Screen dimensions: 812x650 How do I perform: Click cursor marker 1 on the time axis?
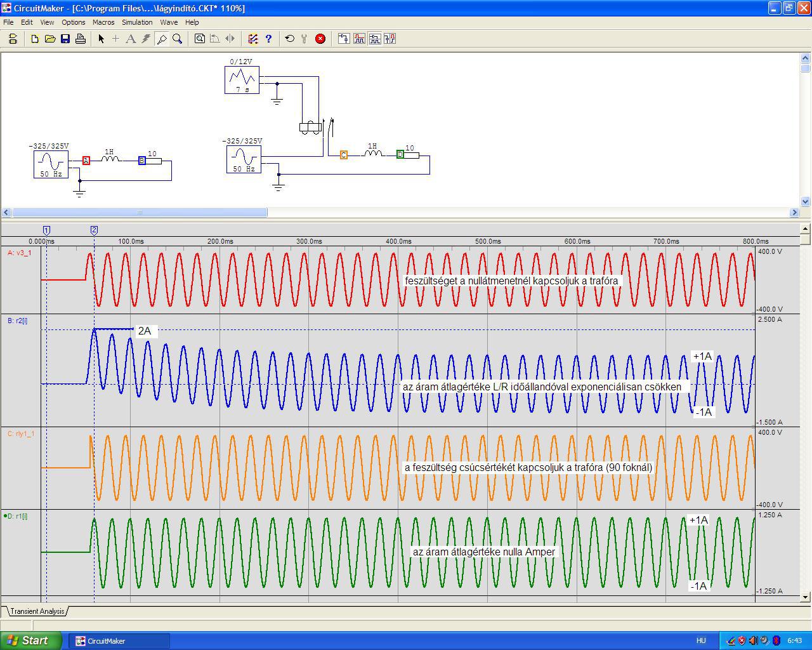[46, 230]
